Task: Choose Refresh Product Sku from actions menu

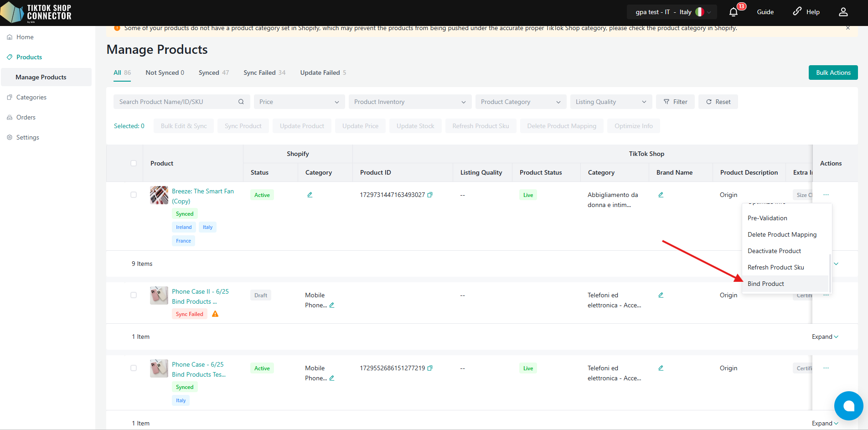Action: point(785,267)
